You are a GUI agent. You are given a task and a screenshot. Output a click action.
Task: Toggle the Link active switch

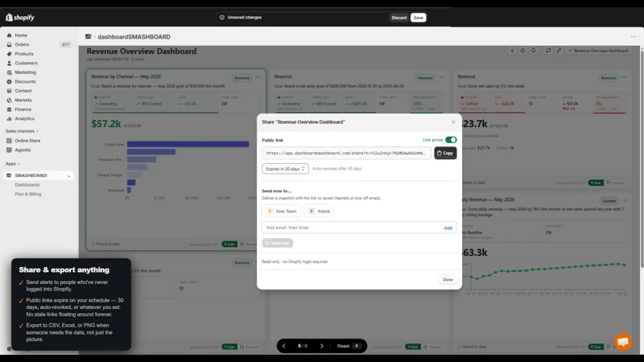point(451,139)
